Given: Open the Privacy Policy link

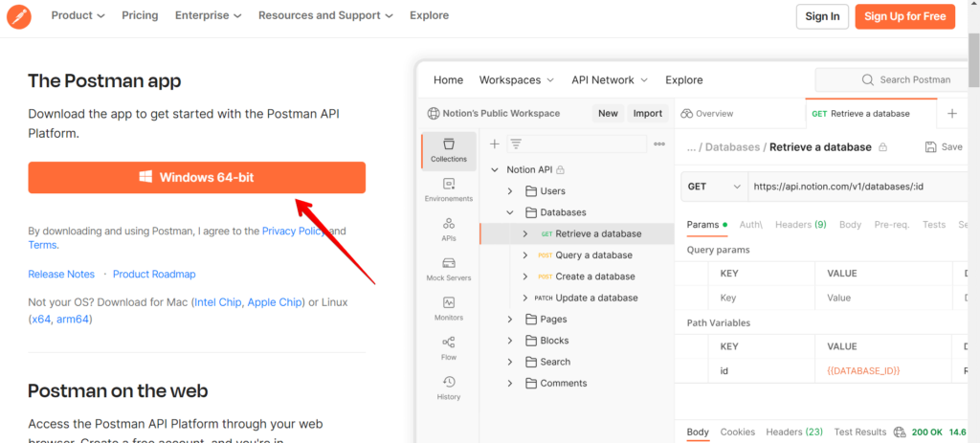Looking at the screenshot, I should tap(294, 231).
